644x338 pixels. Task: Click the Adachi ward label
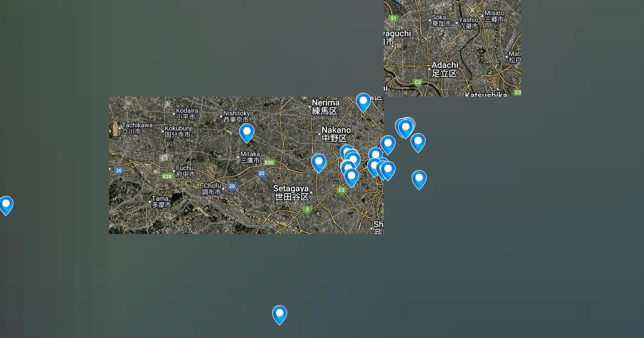point(445,69)
